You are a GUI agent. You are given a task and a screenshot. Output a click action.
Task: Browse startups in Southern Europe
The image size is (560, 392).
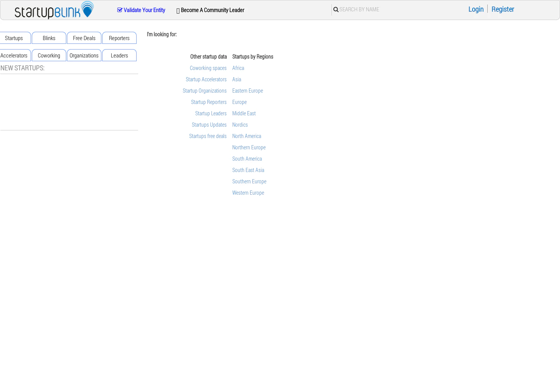coord(249,181)
